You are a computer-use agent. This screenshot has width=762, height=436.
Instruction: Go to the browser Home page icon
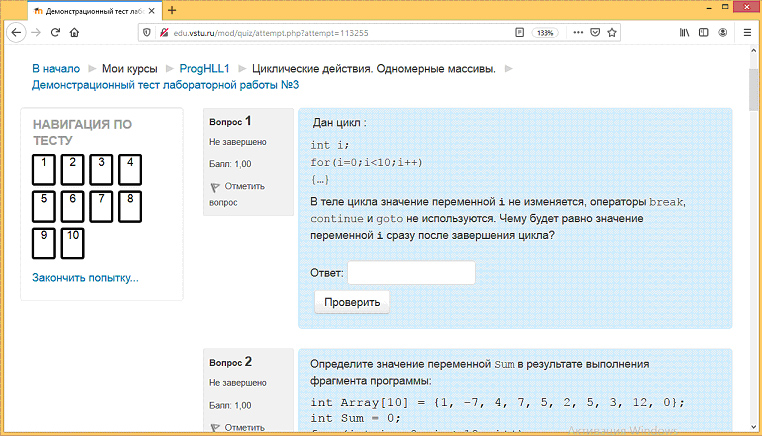coord(75,32)
